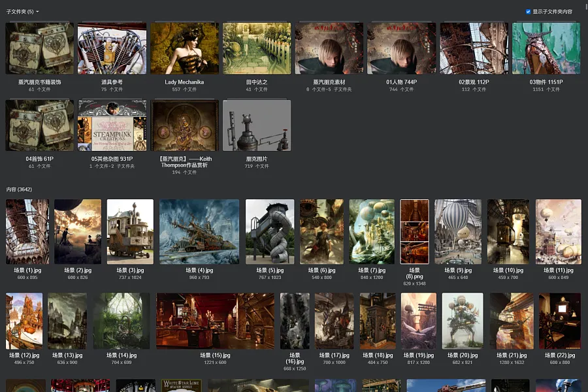Click the 内容 (3642) section header
Viewport: 588px width, 392px height.
[x=19, y=189]
